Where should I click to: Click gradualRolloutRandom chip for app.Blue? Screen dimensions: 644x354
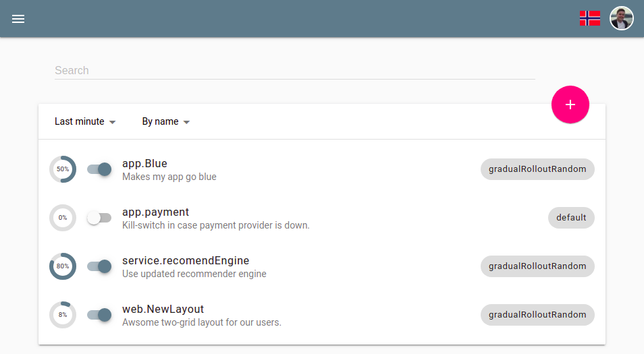click(537, 169)
